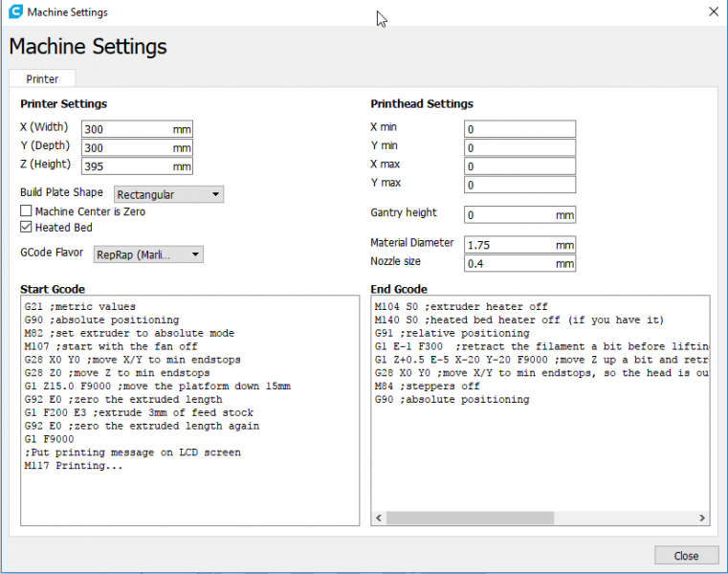Uncheck the Heated Bed checkbox
The height and width of the screenshot is (574, 728).
tap(27, 228)
